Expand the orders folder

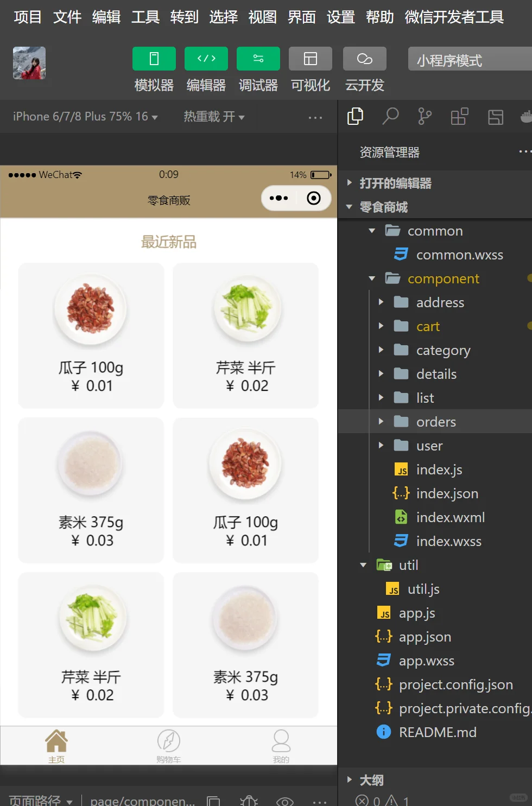435,422
